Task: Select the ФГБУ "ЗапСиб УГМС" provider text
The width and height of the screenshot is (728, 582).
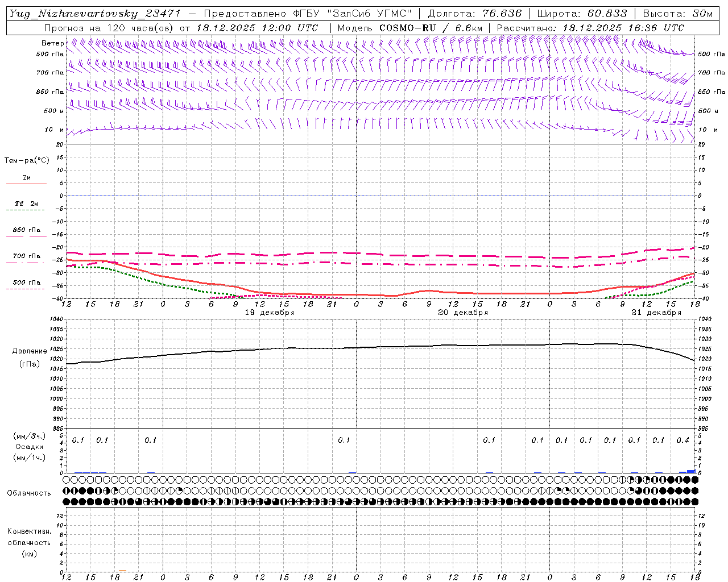Action: click(351, 14)
